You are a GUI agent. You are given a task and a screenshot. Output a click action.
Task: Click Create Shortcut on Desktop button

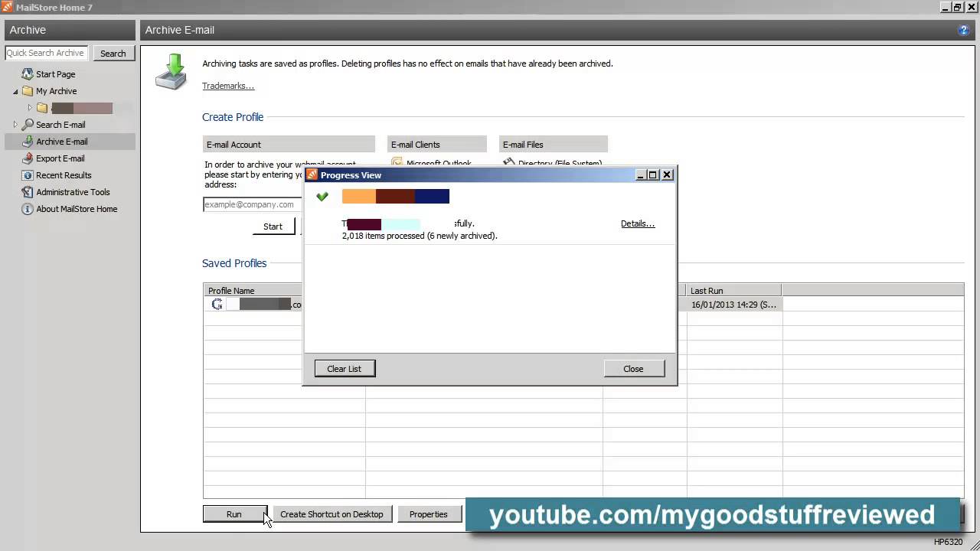[332, 514]
